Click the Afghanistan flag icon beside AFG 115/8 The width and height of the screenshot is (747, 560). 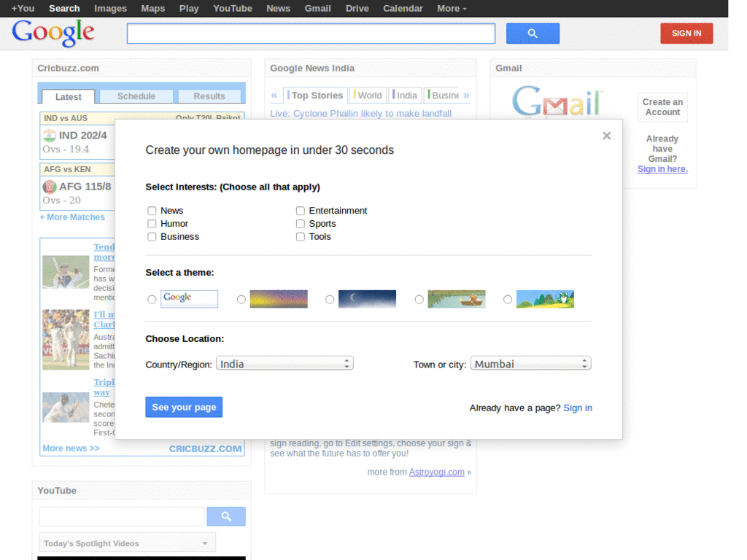(x=50, y=187)
